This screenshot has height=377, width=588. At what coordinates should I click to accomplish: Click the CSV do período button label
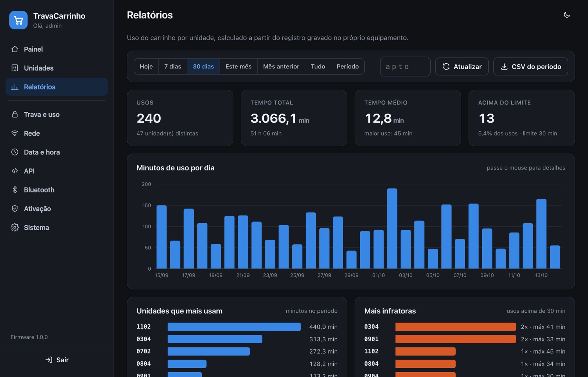[536, 67]
